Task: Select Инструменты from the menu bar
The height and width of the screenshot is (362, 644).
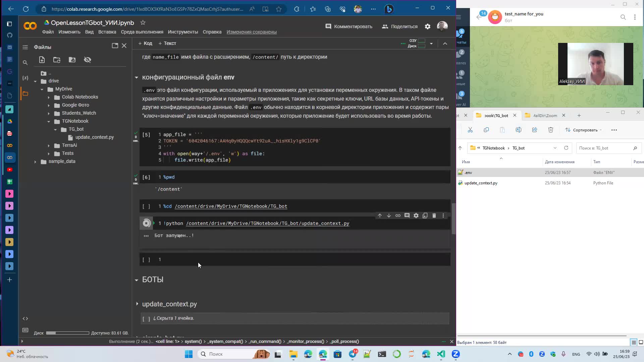Action: [x=183, y=32]
